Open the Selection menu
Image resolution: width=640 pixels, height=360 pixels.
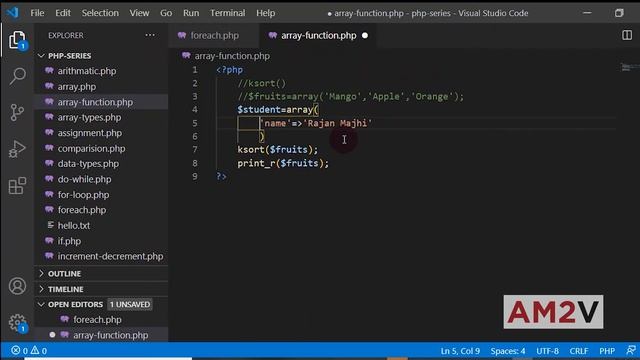(100, 13)
